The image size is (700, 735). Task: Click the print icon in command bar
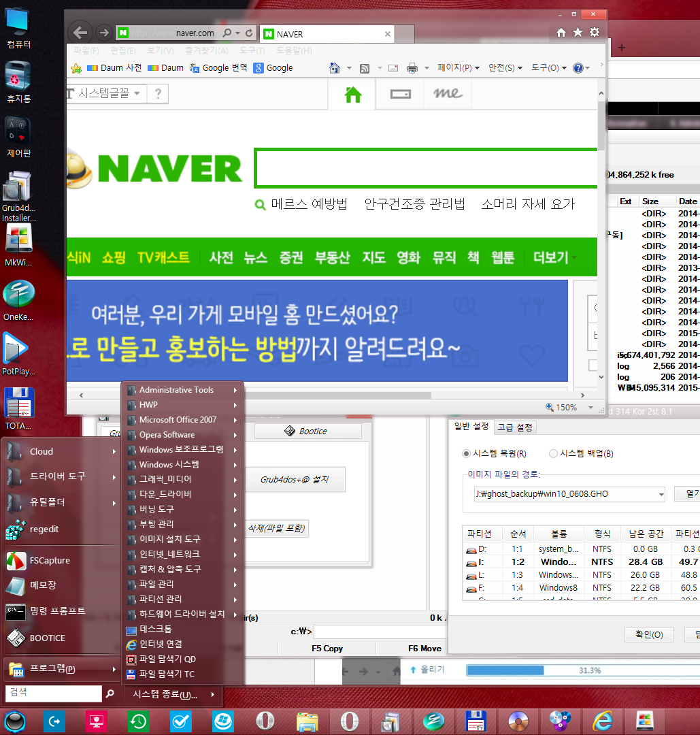(412, 69)
